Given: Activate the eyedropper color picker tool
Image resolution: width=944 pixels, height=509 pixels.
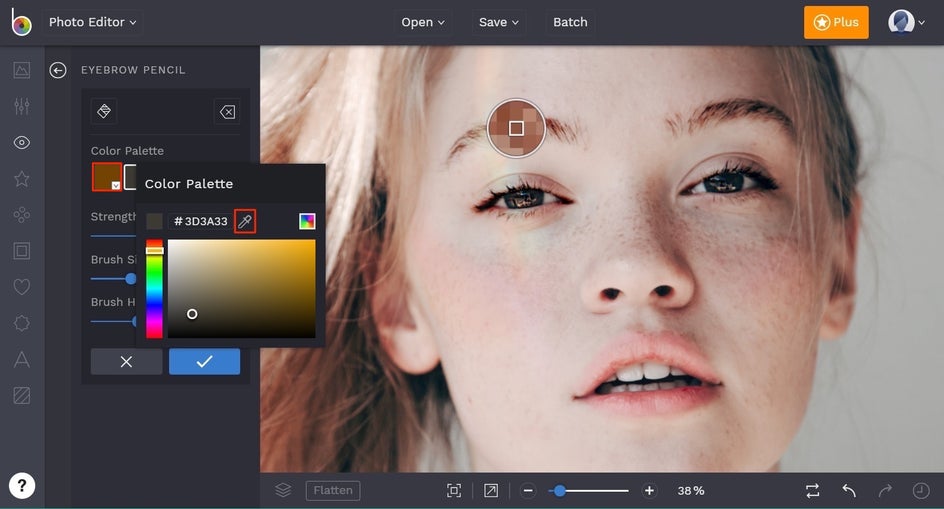Looking at the screenshot, I should click(245, 221).
